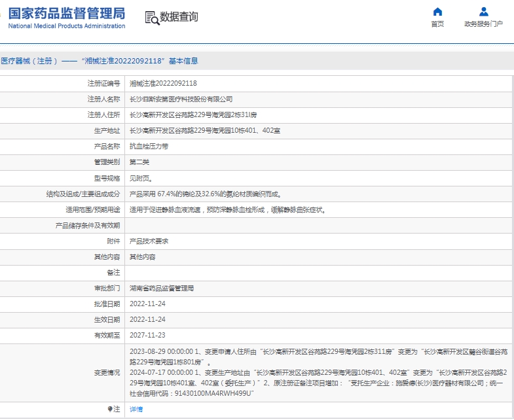The width and height of the screenshot is (514, 420).
Task: Click the 产品储存条件及有效期 row label
Action: pos(88,226)
